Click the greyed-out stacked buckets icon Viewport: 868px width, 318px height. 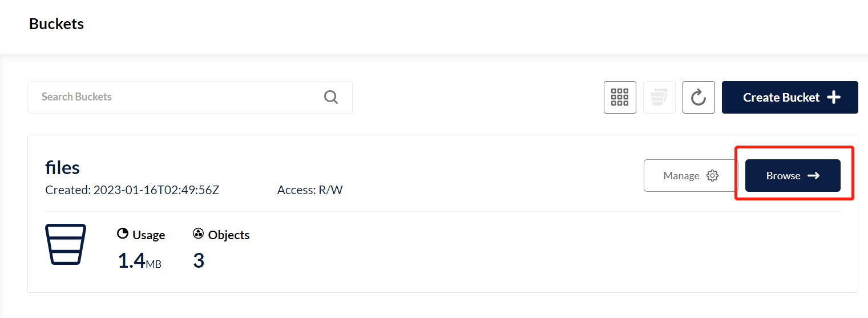[x=659, y=97]
